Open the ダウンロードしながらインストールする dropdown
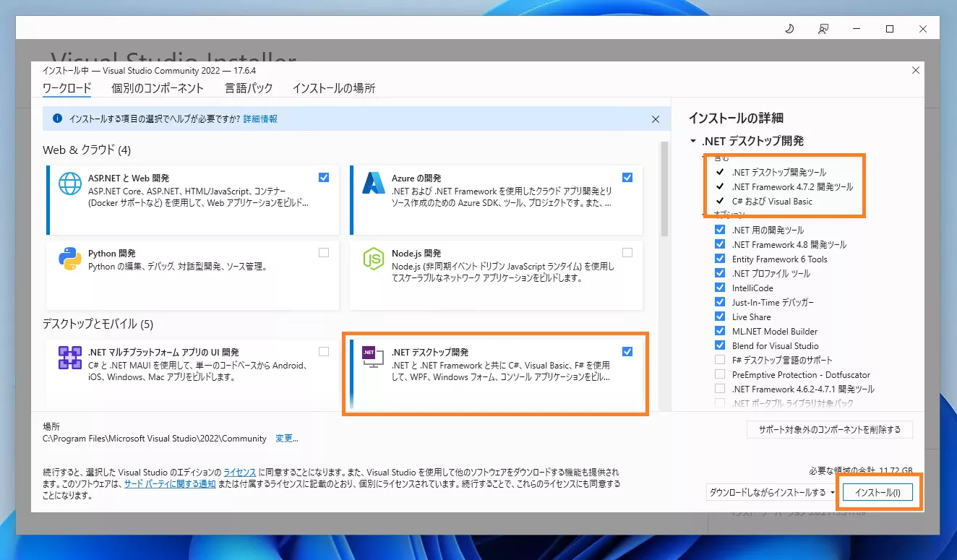 click(772, 492)
